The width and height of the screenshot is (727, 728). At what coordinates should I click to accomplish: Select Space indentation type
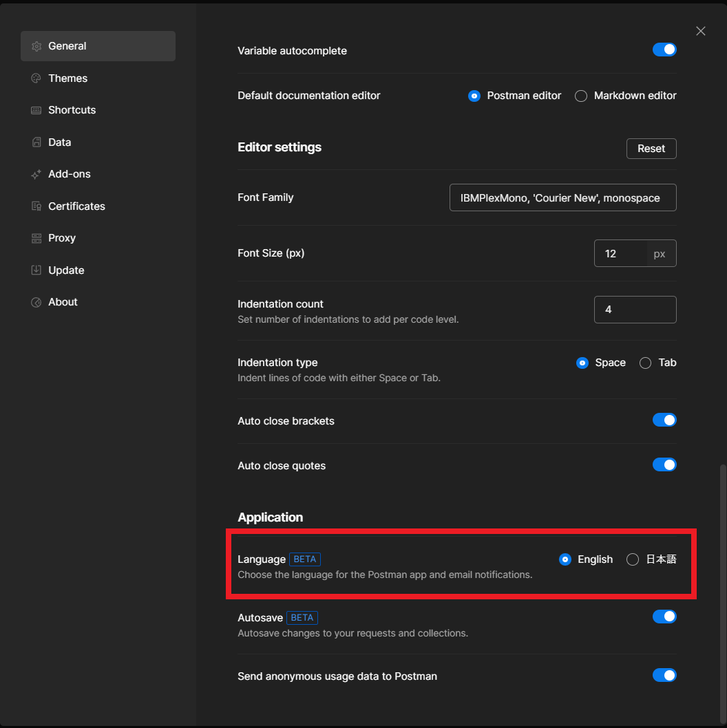582,363
